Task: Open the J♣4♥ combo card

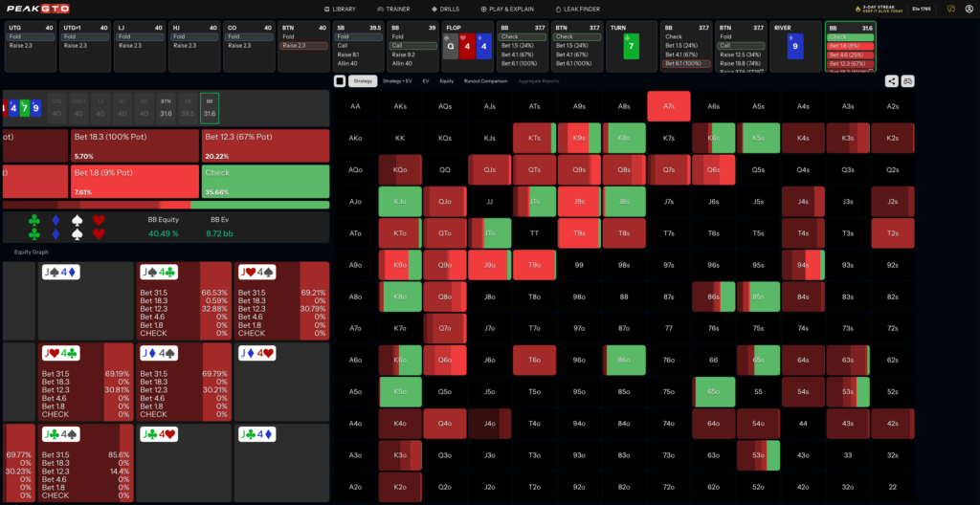Action: click(x=184, y=463)
